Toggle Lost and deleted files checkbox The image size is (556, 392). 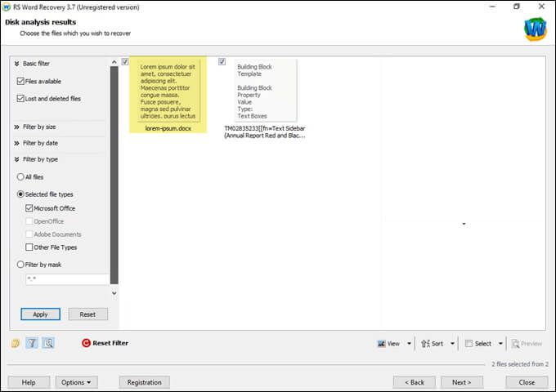20,99
